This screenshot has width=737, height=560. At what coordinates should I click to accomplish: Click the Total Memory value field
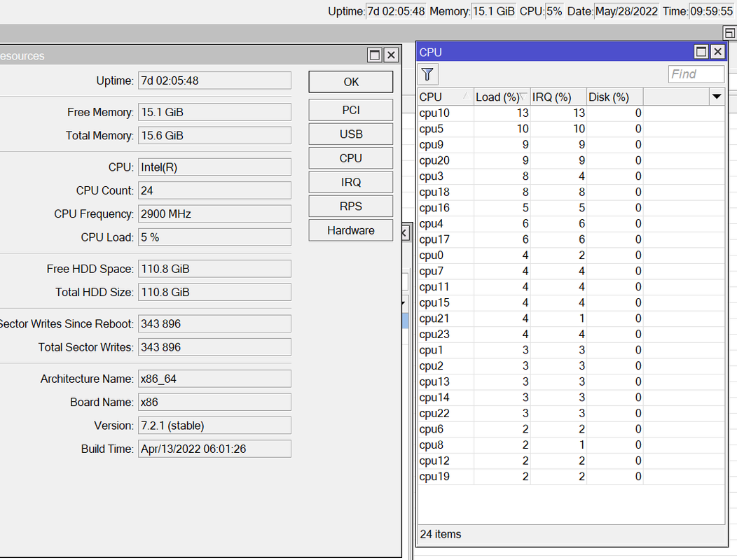pos(214,135)
